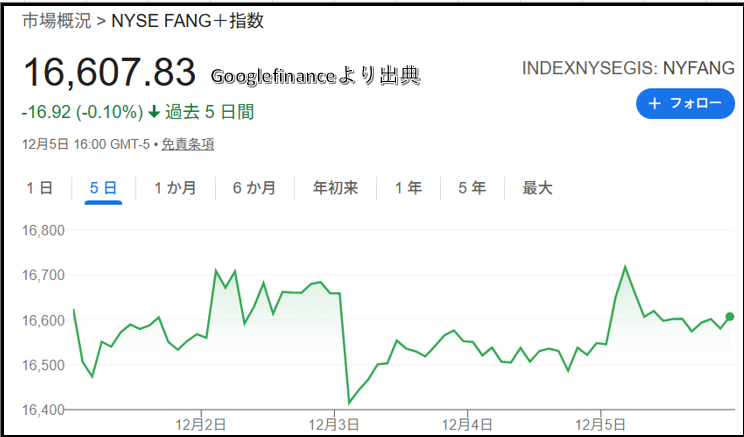
Task: Open the 免責条項 disclaimer link
Action: click(187, 144)
